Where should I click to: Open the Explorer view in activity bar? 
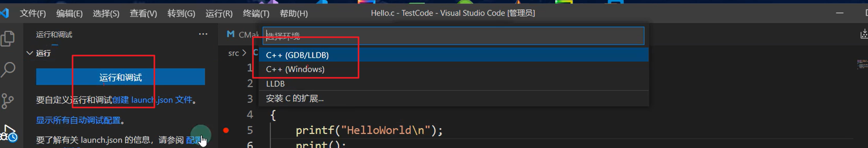coord(8,39)
